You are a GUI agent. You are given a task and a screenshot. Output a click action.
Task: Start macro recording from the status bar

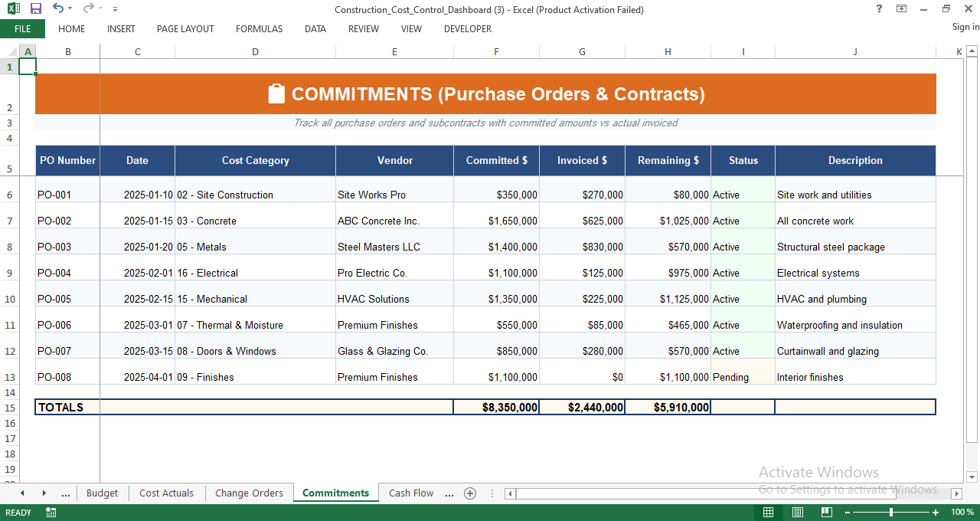pyautogui.click(x=51, y=512)
